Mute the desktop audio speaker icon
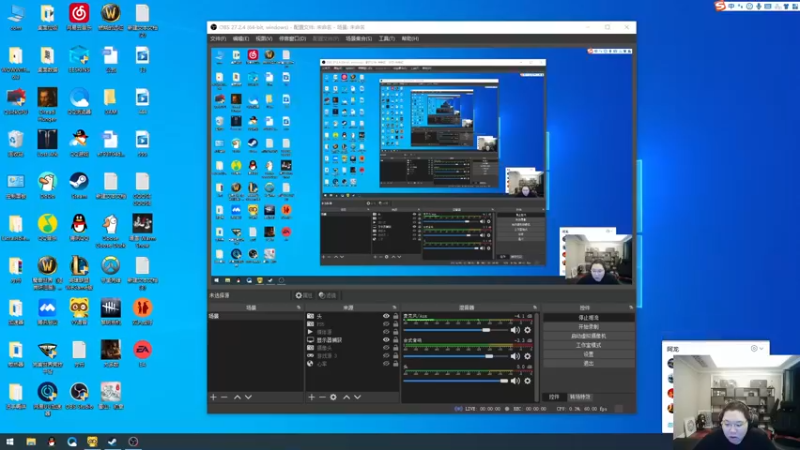800x450 pixels. pos(515,356)
